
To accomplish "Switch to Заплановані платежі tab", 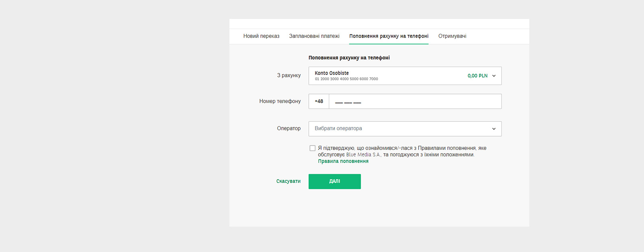I will 314,36.
